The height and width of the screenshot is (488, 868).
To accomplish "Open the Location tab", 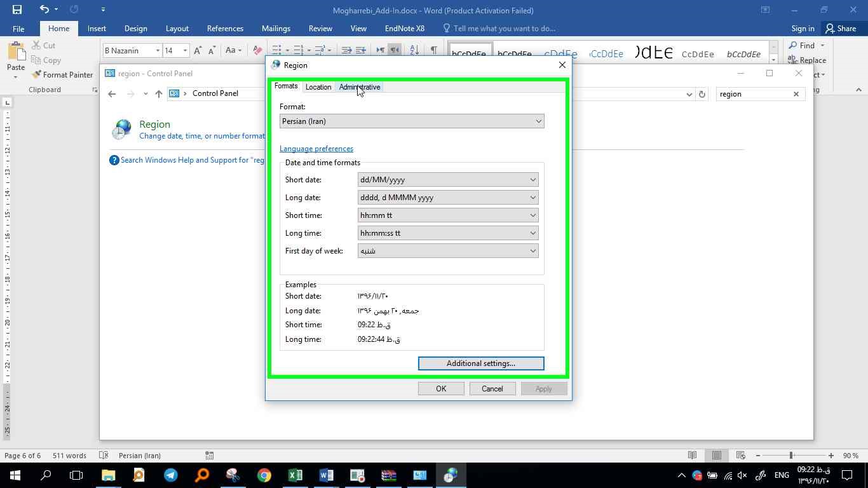I will (x=318, y=87).
